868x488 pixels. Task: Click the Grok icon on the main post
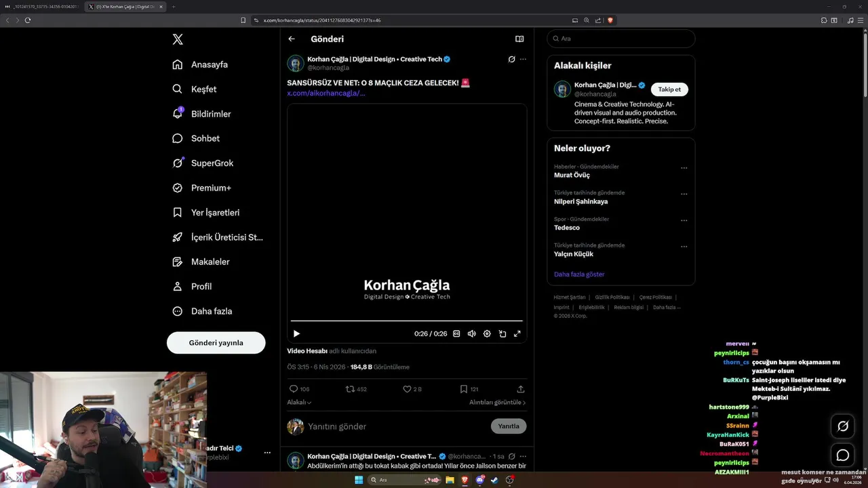point(511,59)
